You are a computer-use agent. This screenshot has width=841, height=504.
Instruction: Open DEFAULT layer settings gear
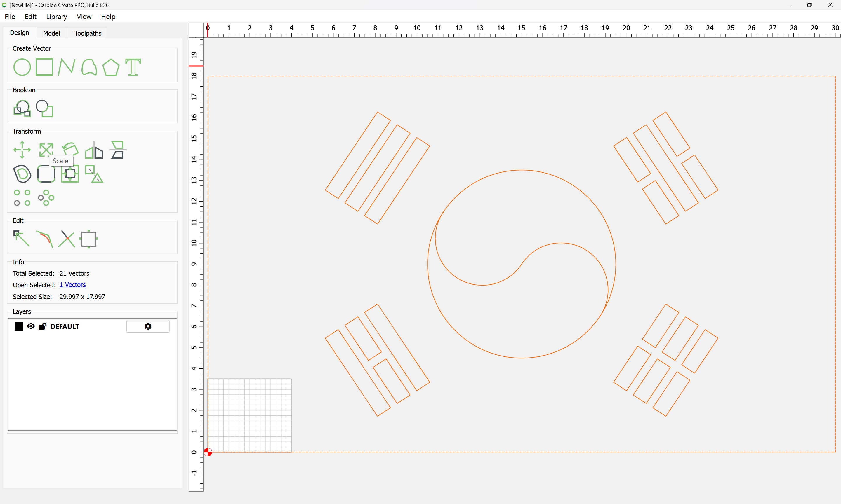click(148, 326)
